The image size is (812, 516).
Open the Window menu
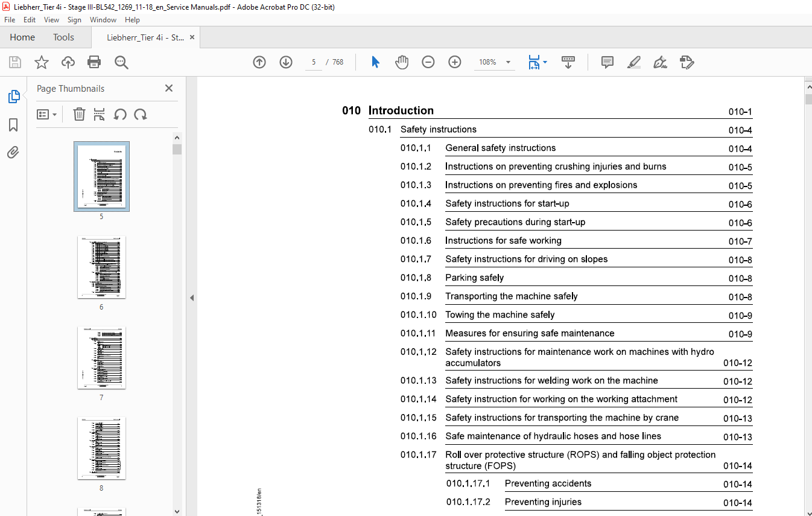(103, 20)
